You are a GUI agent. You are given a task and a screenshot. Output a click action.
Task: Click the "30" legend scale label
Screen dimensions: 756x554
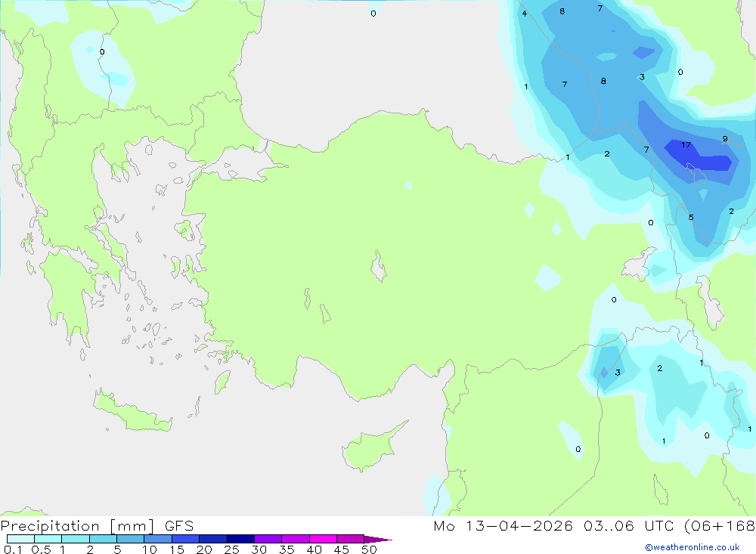point(259,549)
